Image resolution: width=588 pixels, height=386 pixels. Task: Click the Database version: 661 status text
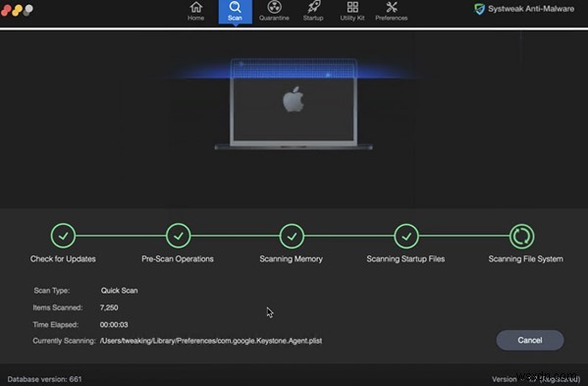tap(44, 379)
